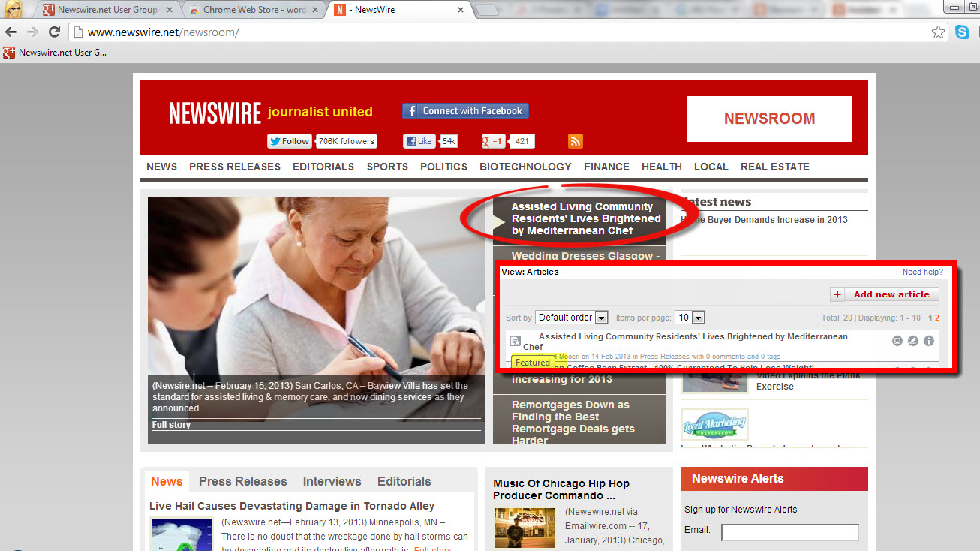Go to page 2 of articles

pos(936,318)
